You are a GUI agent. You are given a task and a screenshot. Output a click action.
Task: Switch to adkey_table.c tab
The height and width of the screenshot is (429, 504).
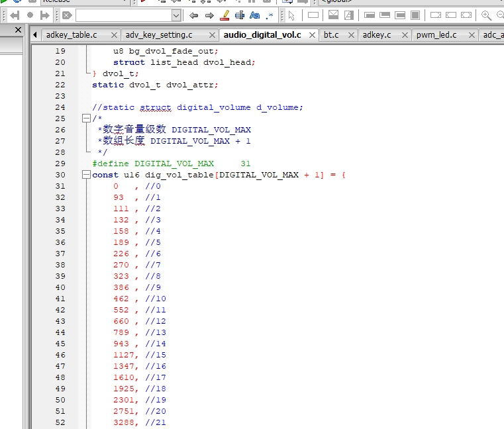(x=72, y=35)
